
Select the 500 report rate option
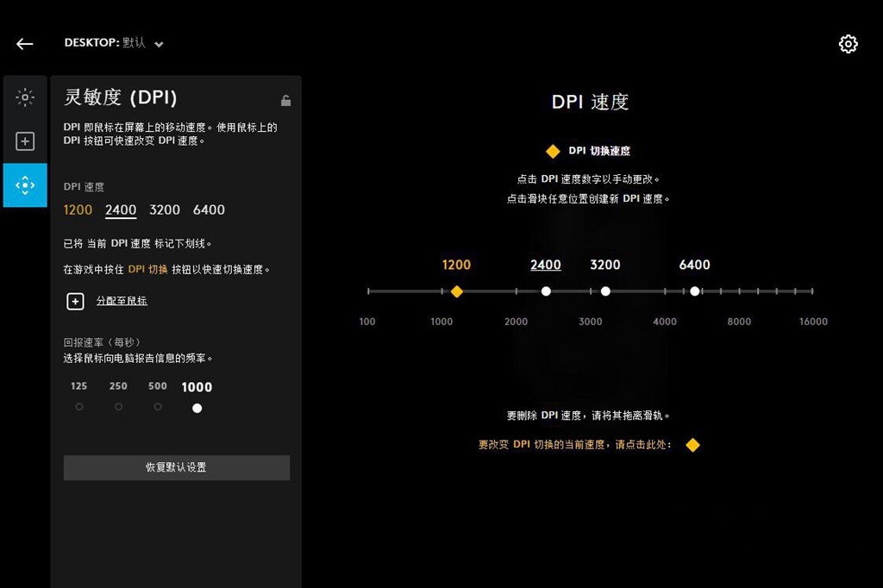[158, 406]
